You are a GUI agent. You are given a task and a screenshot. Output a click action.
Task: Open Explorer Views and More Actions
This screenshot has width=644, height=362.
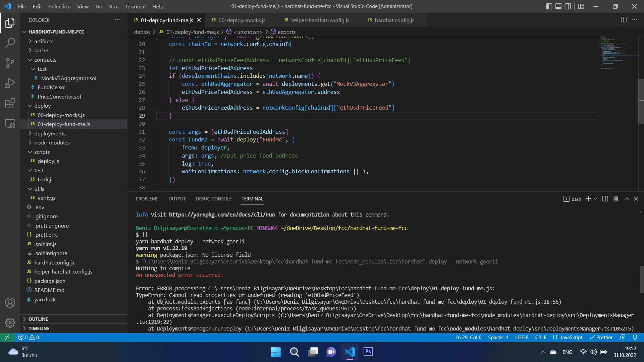point(118,20)
